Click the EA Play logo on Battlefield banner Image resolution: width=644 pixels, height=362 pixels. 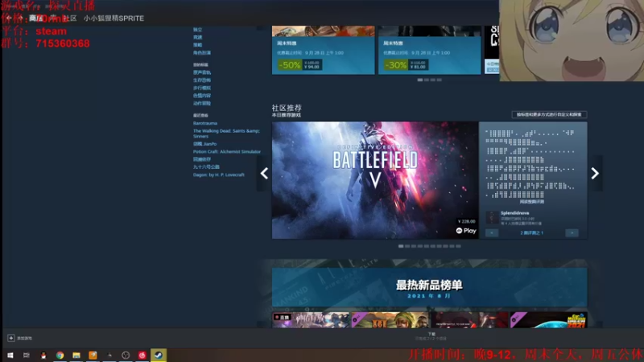coord(466,231)
